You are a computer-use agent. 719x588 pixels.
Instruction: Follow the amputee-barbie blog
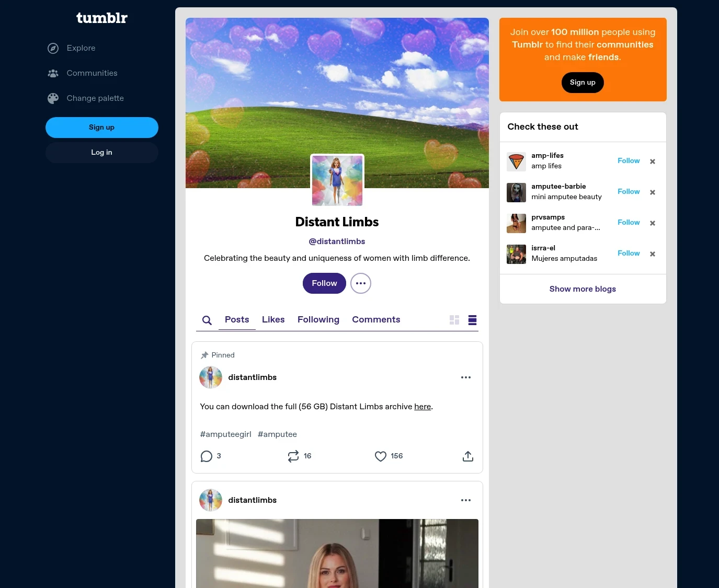[629, 192]
